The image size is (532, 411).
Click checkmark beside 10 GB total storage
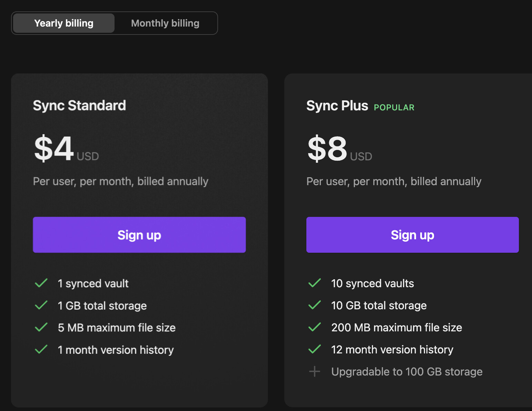point(315,305)
